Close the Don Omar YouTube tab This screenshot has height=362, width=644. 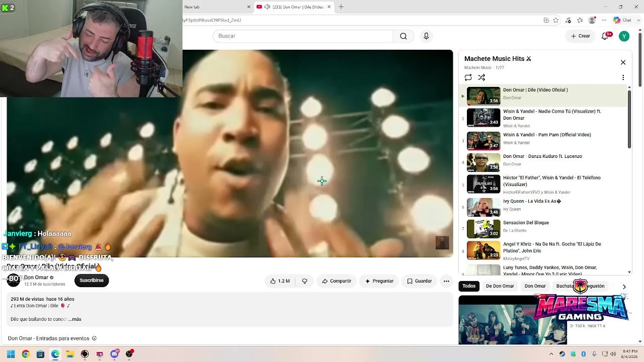[x=329, y=7]
